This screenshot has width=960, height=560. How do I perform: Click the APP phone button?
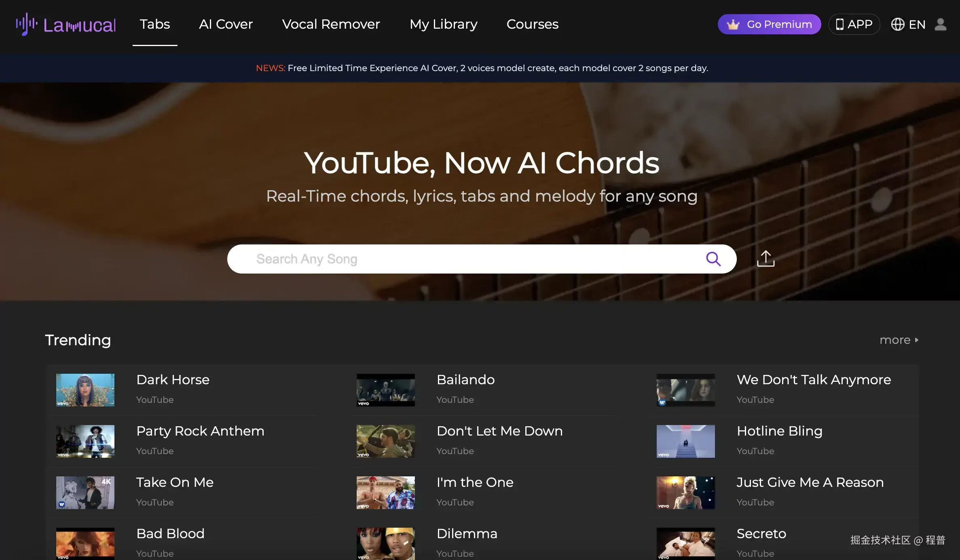pyautogui.click(x=854, y=24)
